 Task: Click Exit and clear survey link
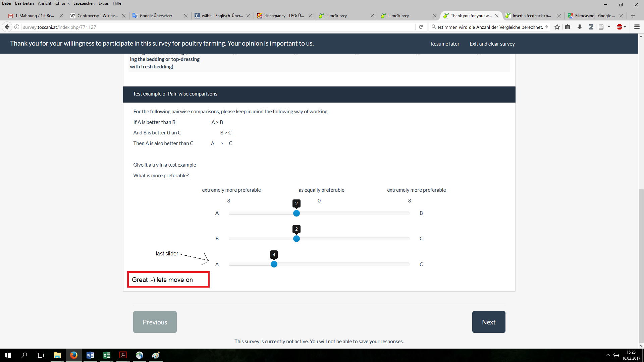[492, 44]
